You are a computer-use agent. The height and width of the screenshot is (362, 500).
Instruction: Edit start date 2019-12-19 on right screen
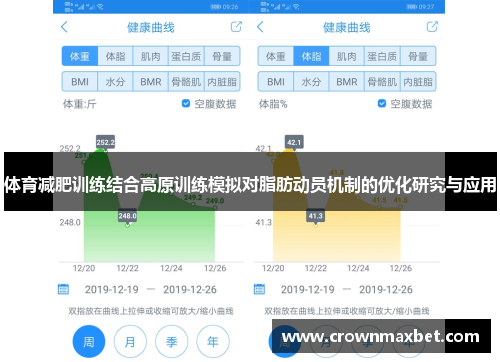coord(308,289)
